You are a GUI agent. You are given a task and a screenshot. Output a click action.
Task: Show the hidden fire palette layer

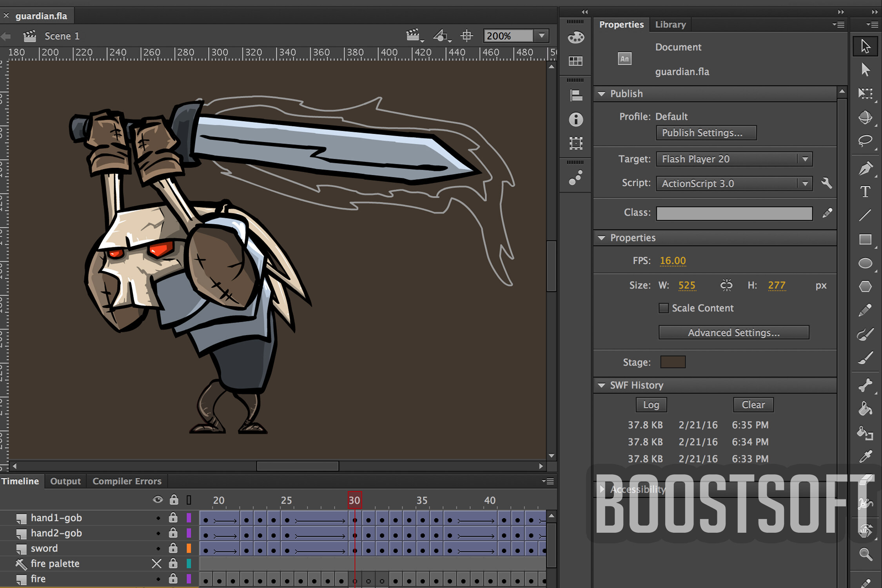point(157,564)
